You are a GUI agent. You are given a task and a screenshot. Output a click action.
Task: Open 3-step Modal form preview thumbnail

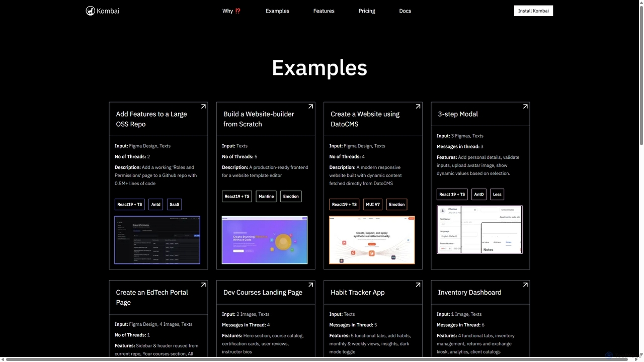(x=479, y=230)
